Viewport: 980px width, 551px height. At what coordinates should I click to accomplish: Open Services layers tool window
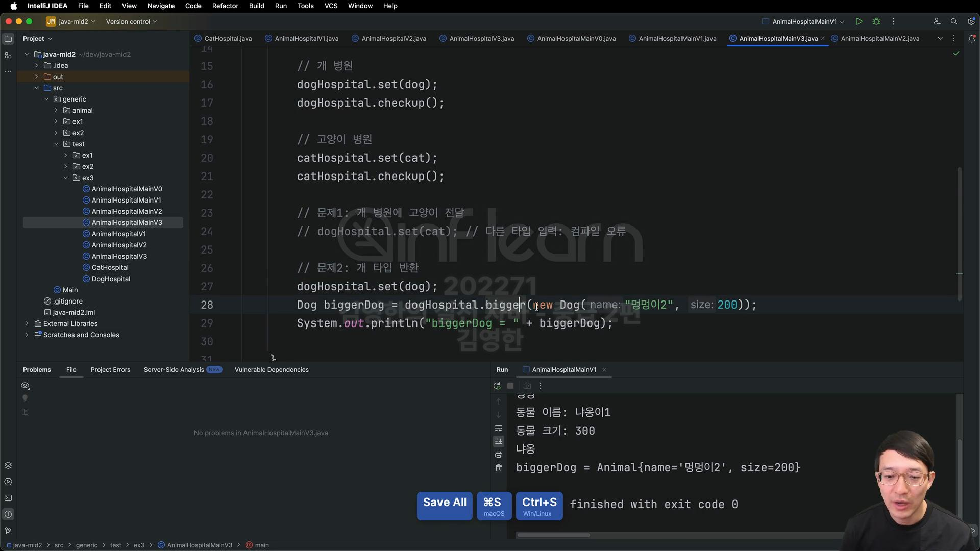8,465
